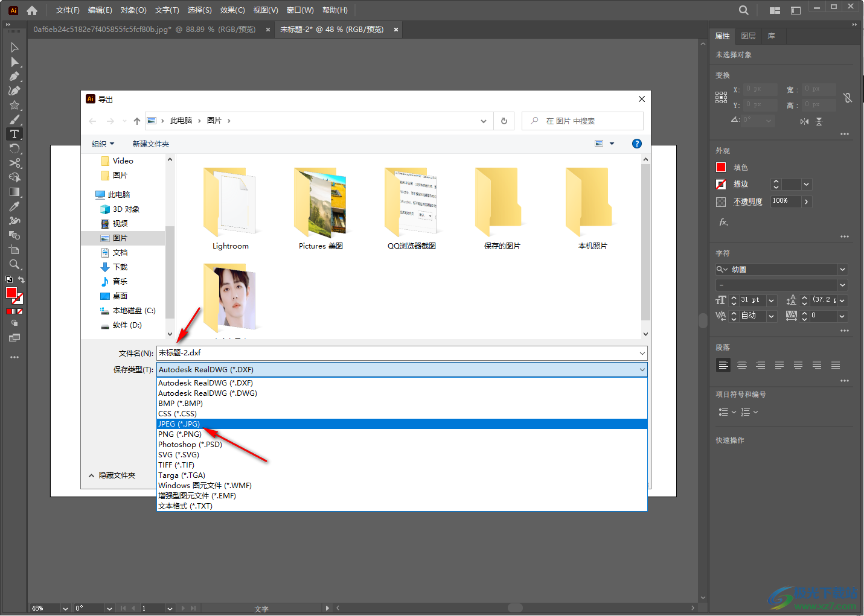Click the refresh button in export dialog

click(504, 121)
